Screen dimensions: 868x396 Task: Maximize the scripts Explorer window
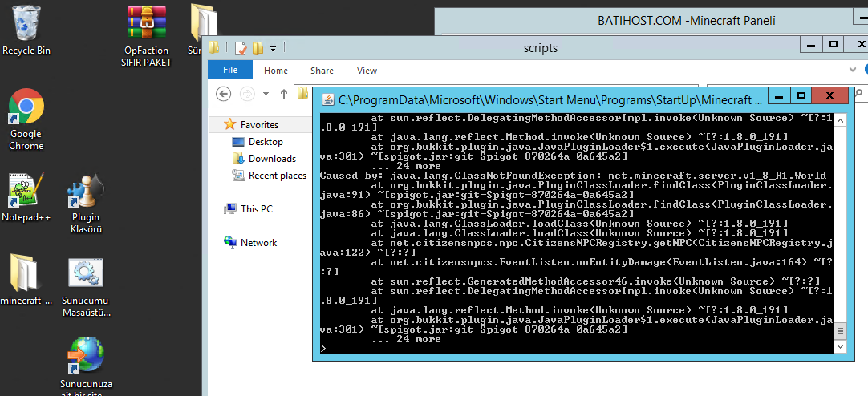834,46
